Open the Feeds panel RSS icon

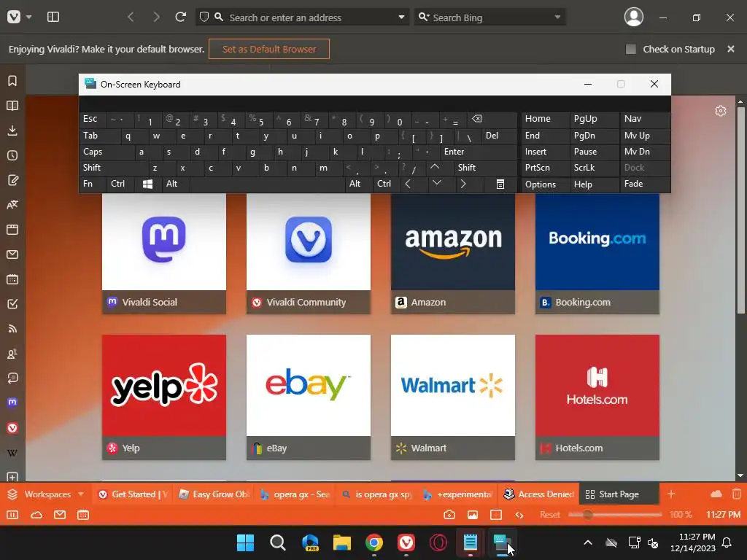[x=12, y=329]
